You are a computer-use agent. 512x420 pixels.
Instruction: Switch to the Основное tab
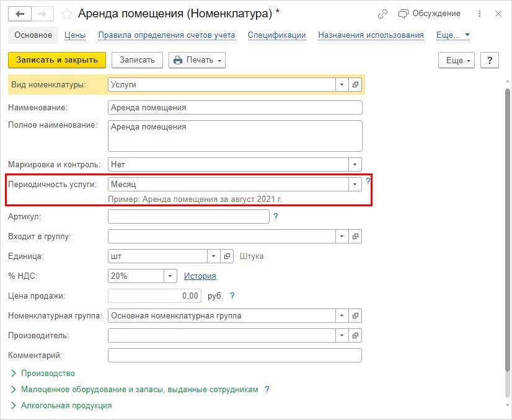click(33, 35)
